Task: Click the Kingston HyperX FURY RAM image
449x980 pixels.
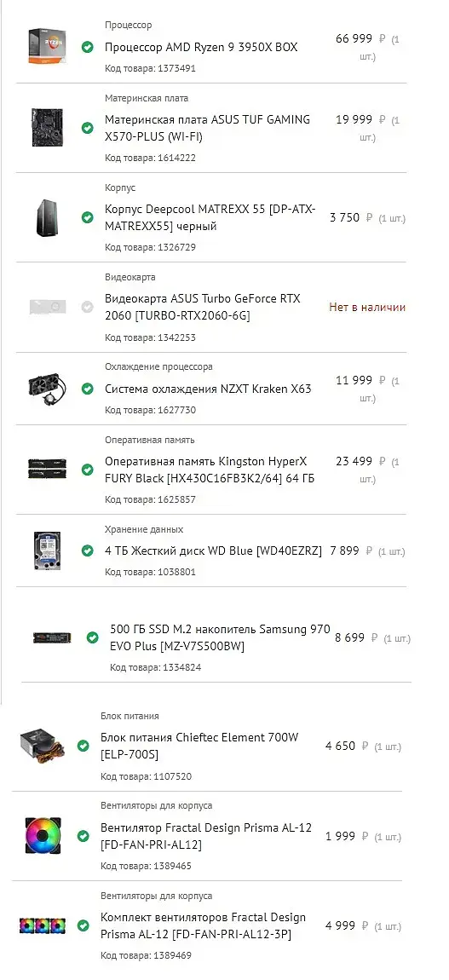Action: [48, 470]
